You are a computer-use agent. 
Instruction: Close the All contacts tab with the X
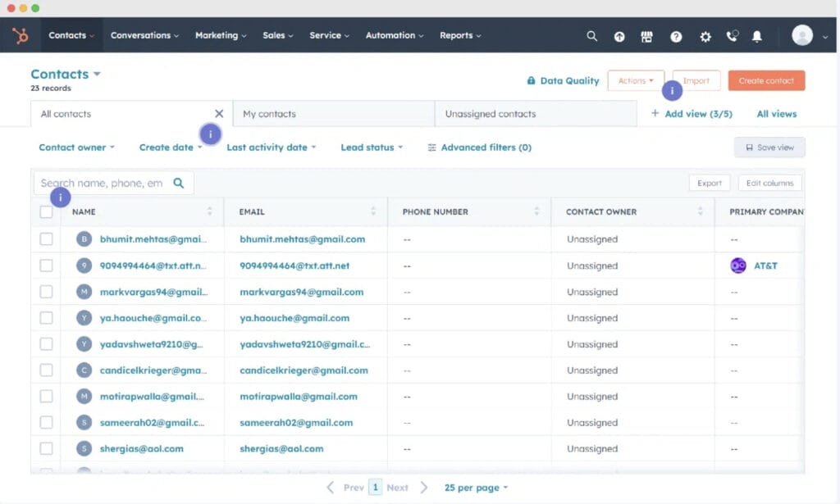click(x=219, y=113)
